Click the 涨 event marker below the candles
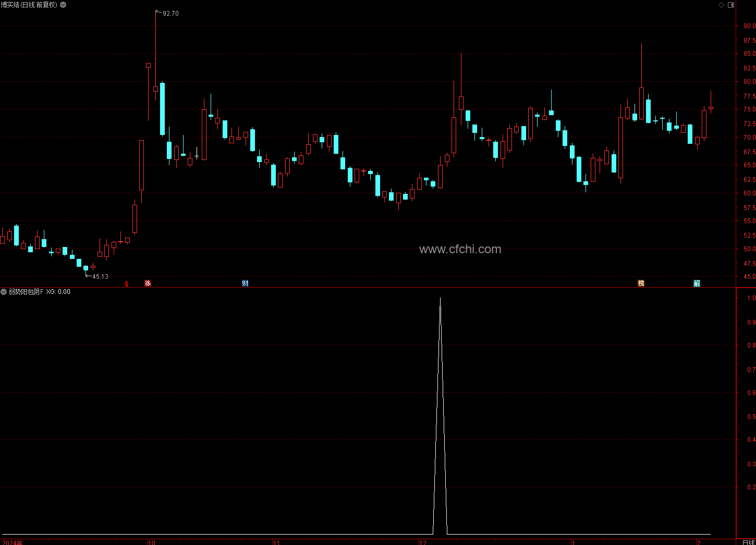Viewport: 756px width, 545px height. (148, 283)
